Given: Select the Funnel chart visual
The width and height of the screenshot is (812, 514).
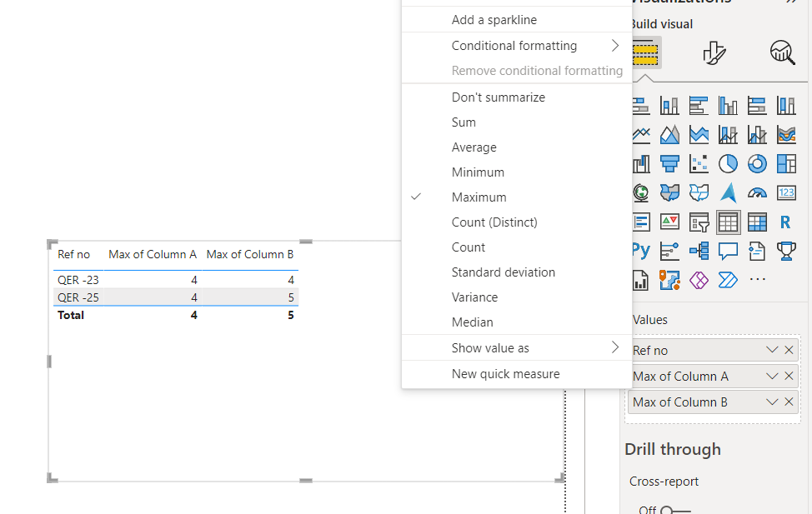Looking at the screenshot, I should (x=669, y=164).
